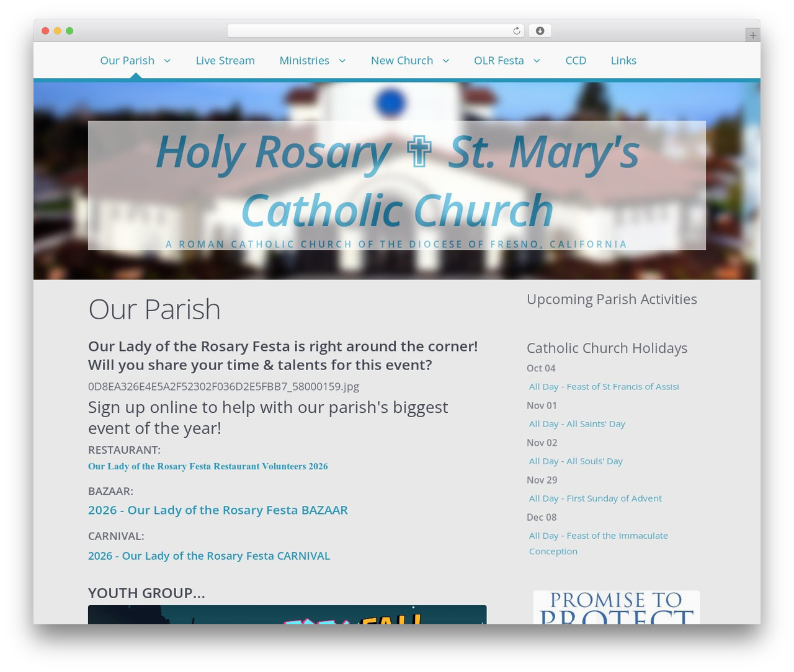Click the Our Parish page heading

point(154,309)
